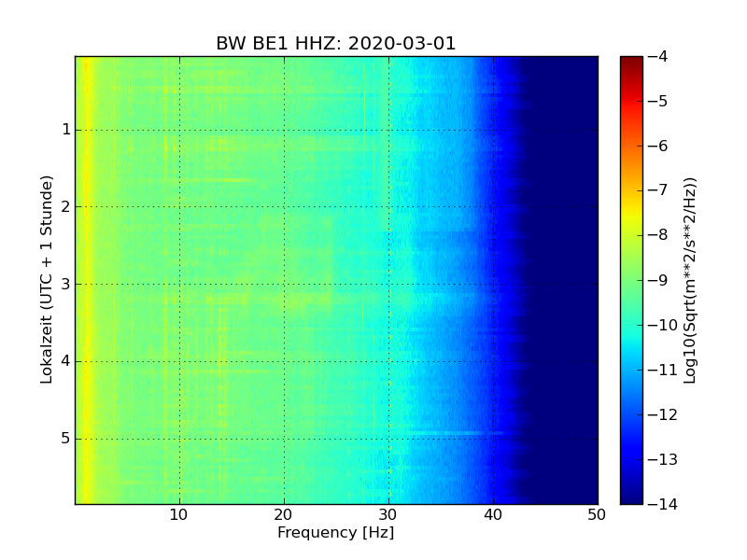Click the plot title BW BE1 HHZ: 2020-03-01
This screenshot has width=747, height=560.
click(x=336, y=43)
